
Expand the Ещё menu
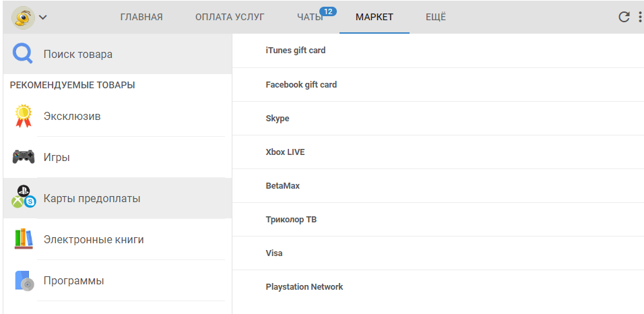(x=436, y=18)
